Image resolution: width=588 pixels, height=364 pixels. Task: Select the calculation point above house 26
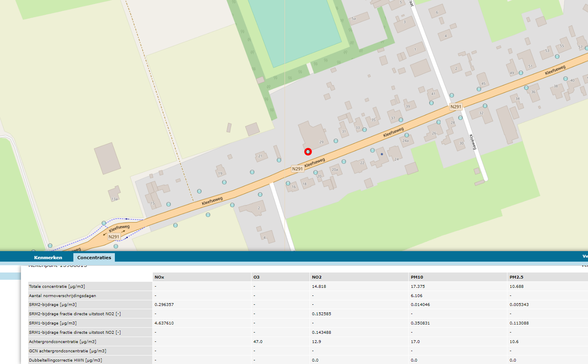[x=438, y=122]
